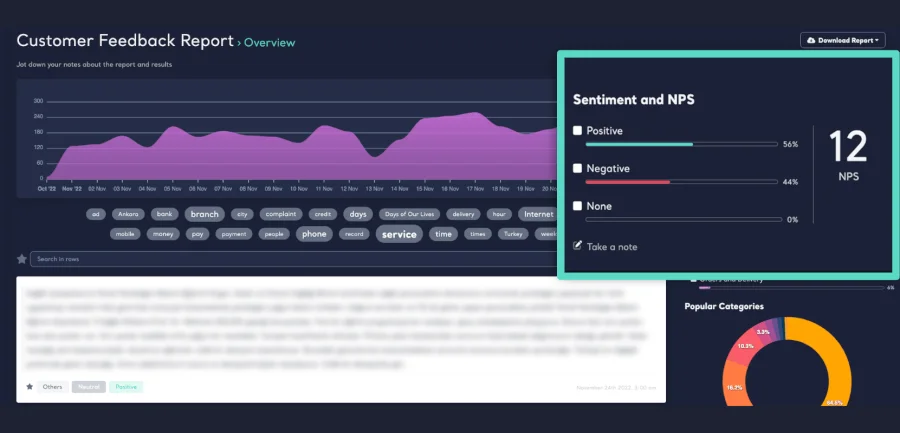Open the Download Report dropdown
The image size is (900, 433).
pos(843,40)
